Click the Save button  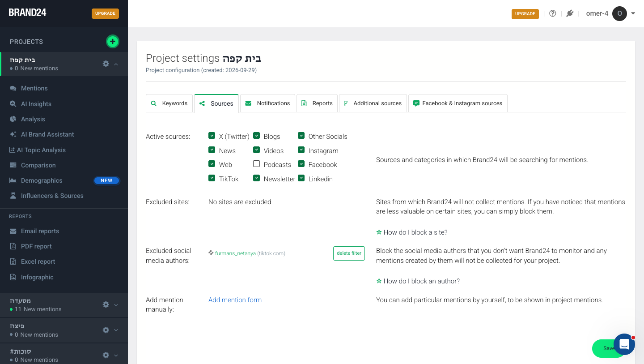coord(609,348)
